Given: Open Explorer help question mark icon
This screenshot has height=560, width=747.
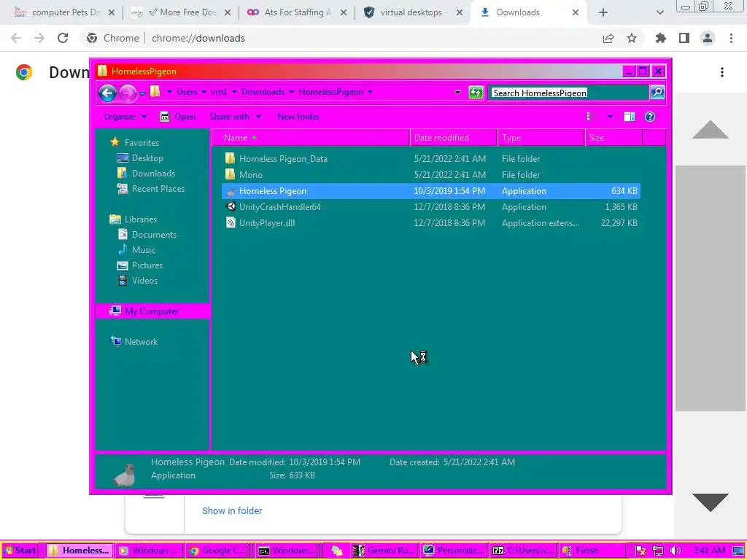Looking at the screenshot, I should pyautogui.click(x=650, y=117).
